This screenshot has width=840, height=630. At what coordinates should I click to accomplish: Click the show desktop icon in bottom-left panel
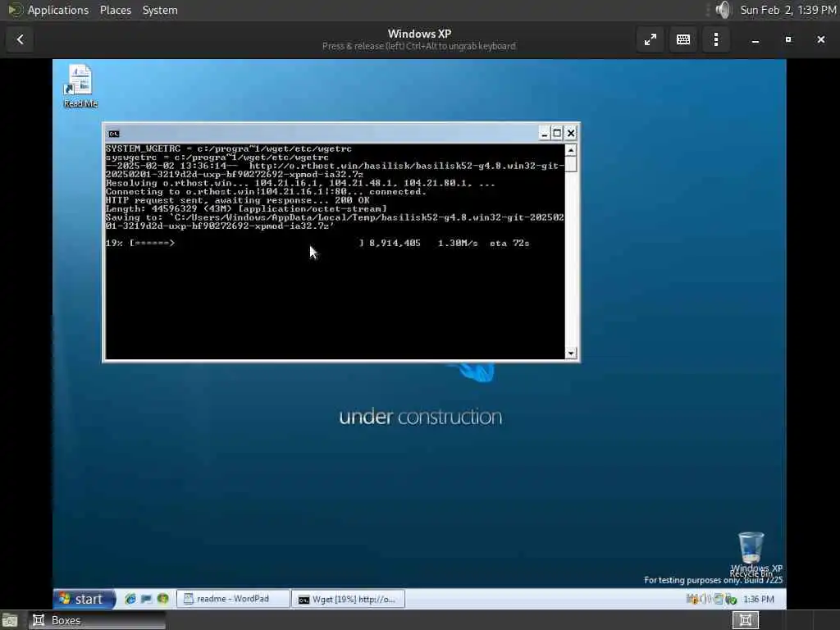click(x=9, y=620)
